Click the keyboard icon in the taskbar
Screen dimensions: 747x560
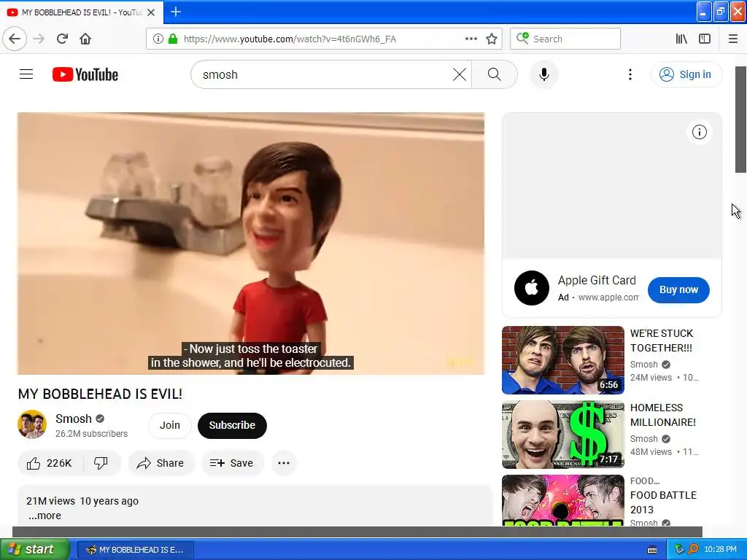652,550
